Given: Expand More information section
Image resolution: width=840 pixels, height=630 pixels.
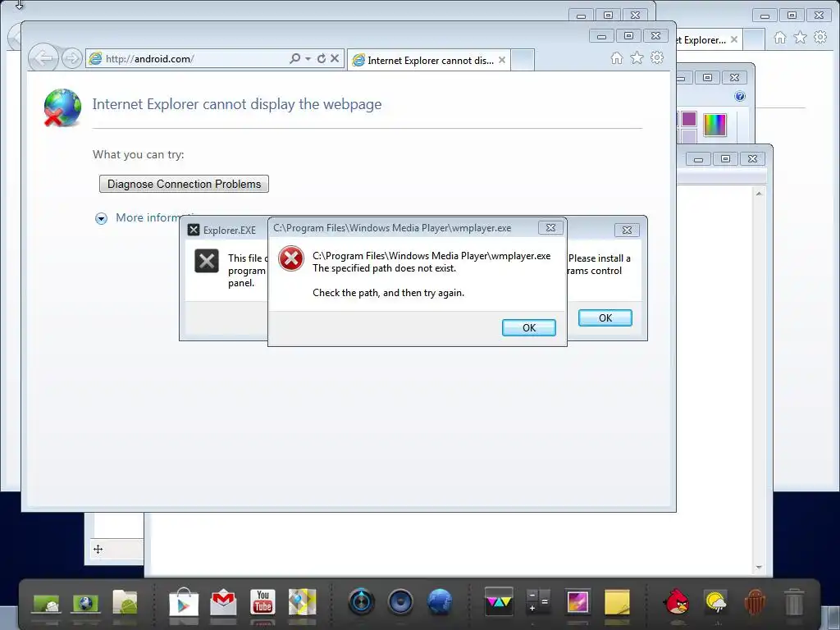Looking at the screenshot, I should 101,218.
